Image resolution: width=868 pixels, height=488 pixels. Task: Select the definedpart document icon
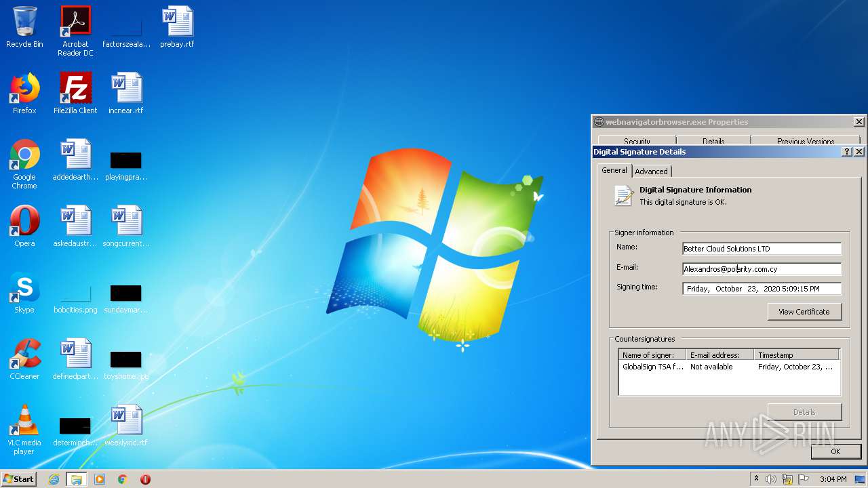coord(75,359)
